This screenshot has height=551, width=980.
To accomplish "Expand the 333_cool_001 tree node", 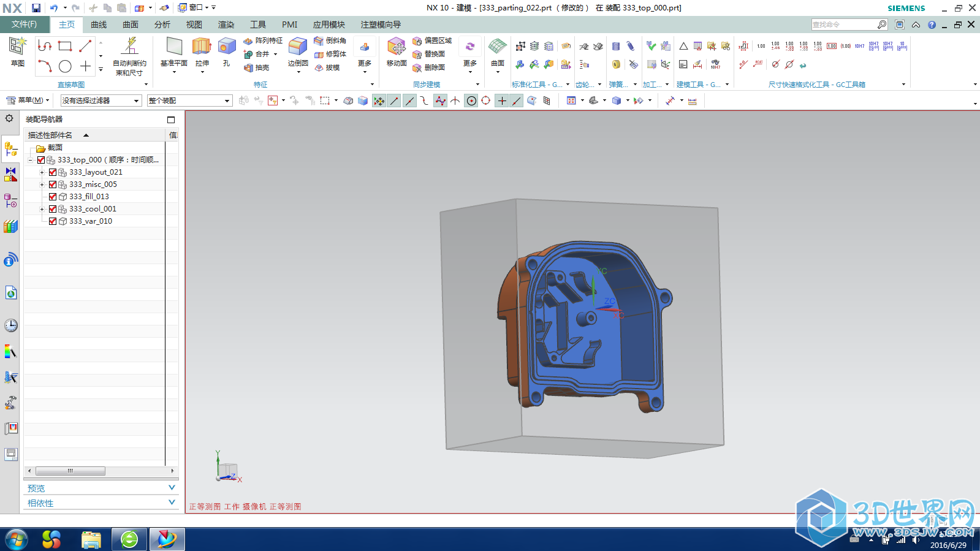I will click(42, 209).
